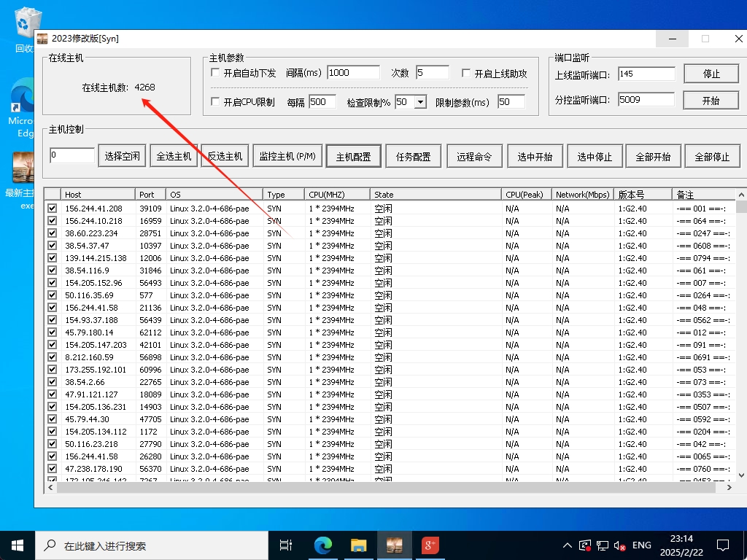
Task: Sort the list by Host column header
Action: (x=98, y=195)
